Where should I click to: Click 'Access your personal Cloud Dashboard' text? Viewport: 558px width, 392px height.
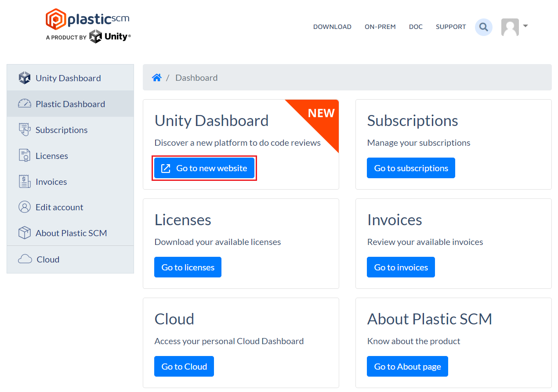(229, 341)
